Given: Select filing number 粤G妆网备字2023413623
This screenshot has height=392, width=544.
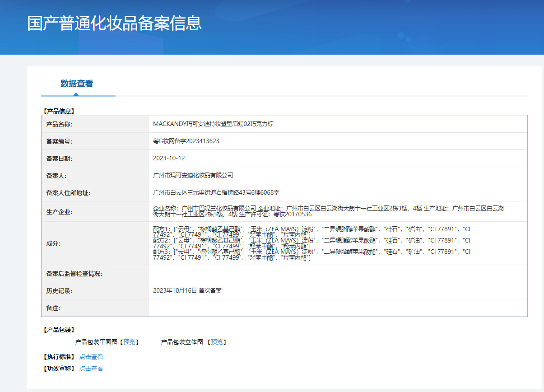Looking at the screenshot, I should pos(186,141).
